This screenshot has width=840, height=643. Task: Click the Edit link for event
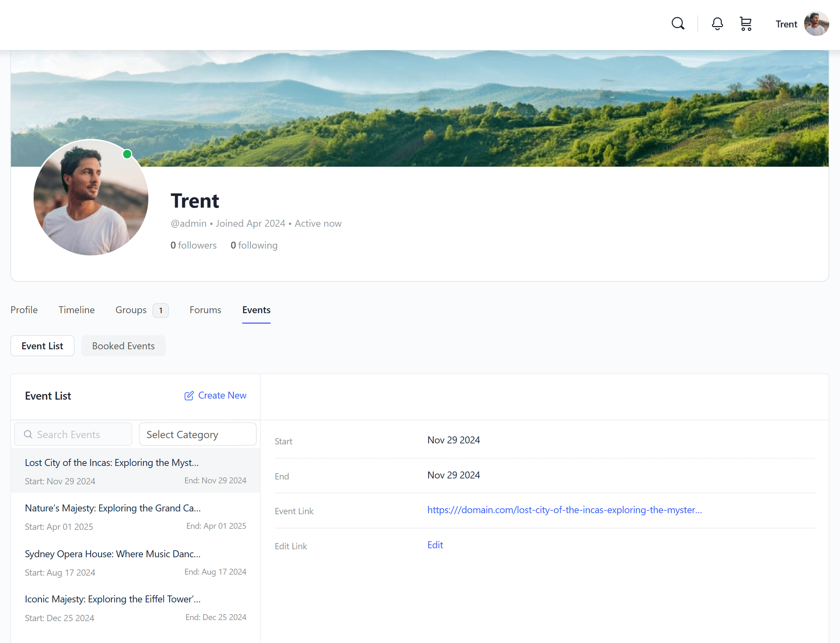pyautogui.click(x=435, y=545)
